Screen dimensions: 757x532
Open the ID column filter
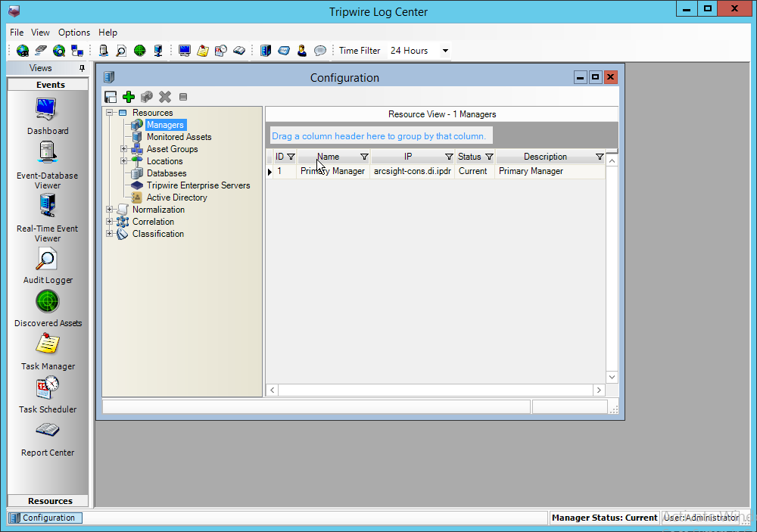291,157
